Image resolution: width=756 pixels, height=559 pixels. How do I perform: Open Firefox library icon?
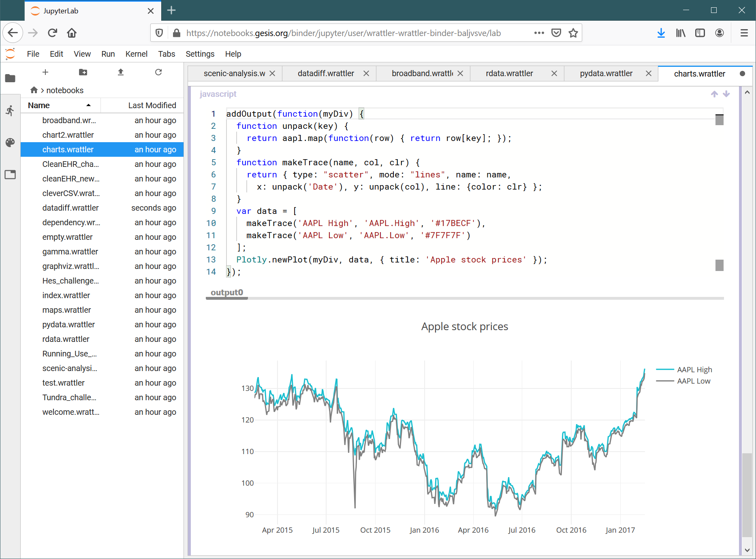[681, 33]
